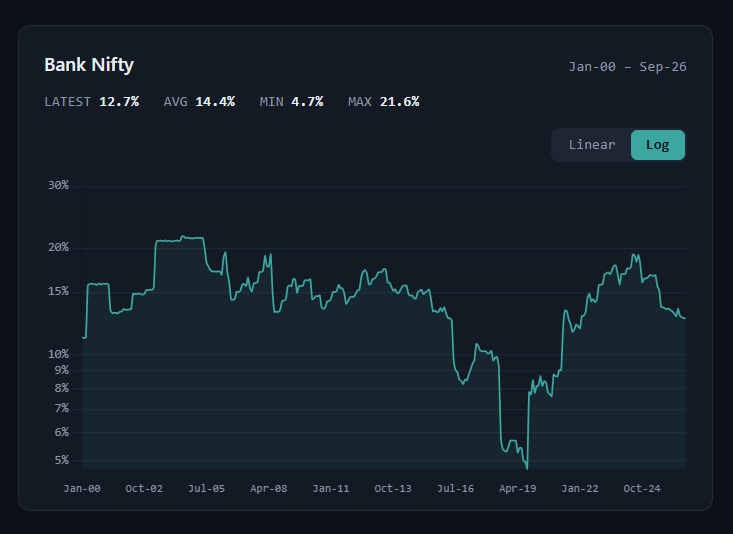Click the 20% y-axis label

58,247
